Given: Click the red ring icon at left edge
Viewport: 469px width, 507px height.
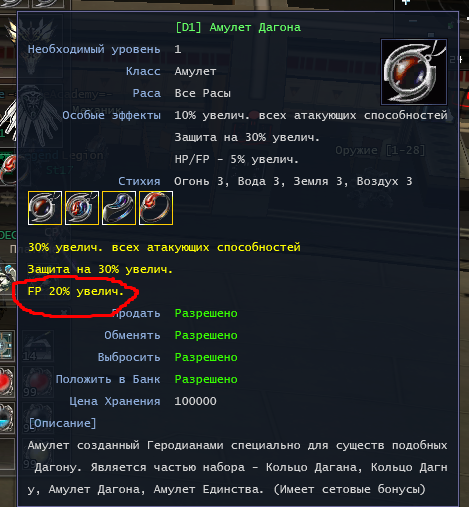Looking at the screenshot, I should [8, 170].
